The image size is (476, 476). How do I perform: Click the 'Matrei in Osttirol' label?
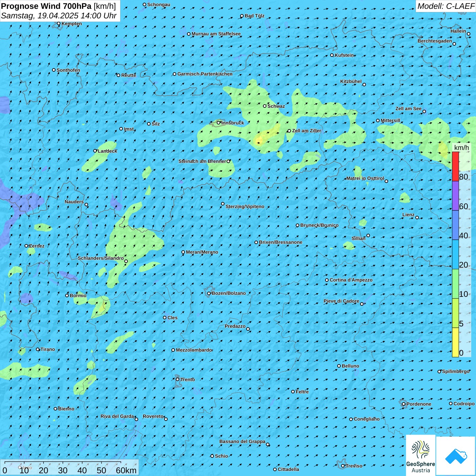coord(365,178)
